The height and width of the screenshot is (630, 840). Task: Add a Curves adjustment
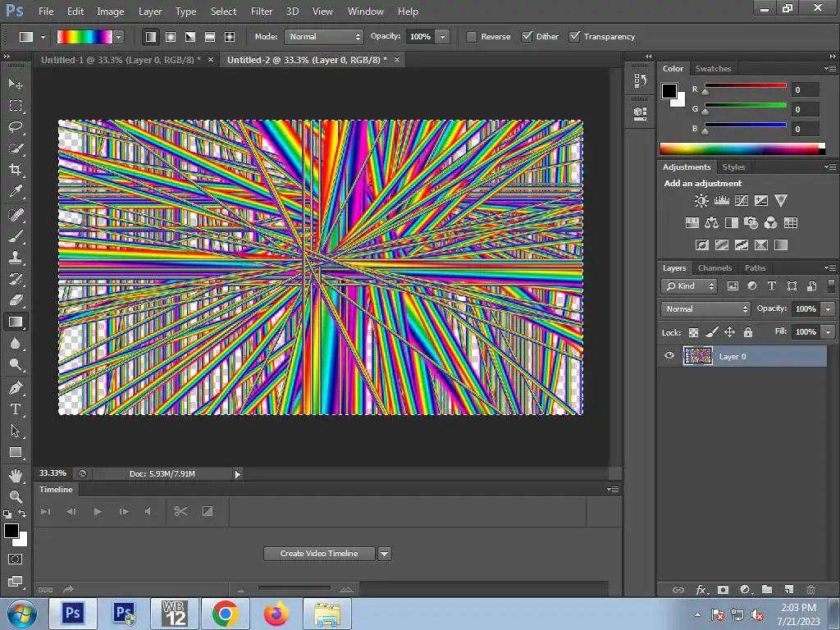pyautogui.click(x=742, y=201)
